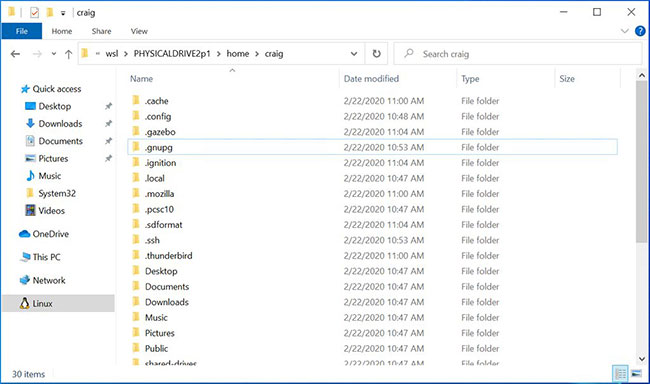This screenshot has height=384, width=650.
Task: Select the .gnupg folder row
Action: point(372,147)
